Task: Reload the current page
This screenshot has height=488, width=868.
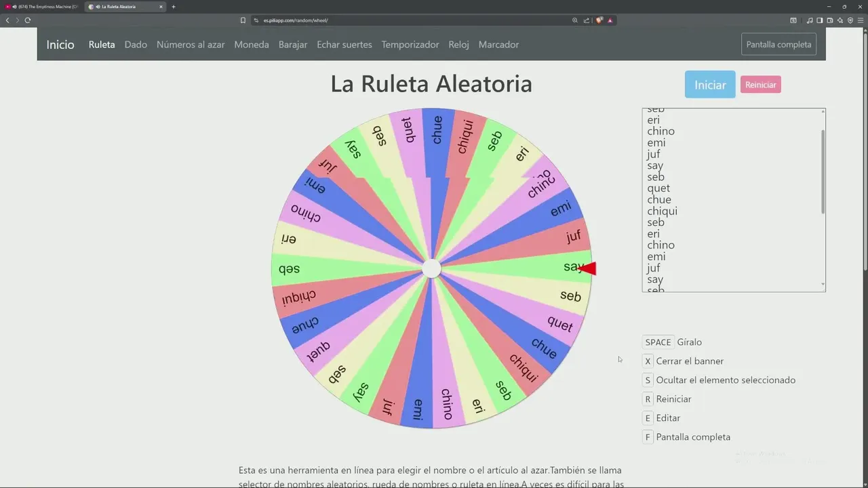Action: click(x=28, y=20)
